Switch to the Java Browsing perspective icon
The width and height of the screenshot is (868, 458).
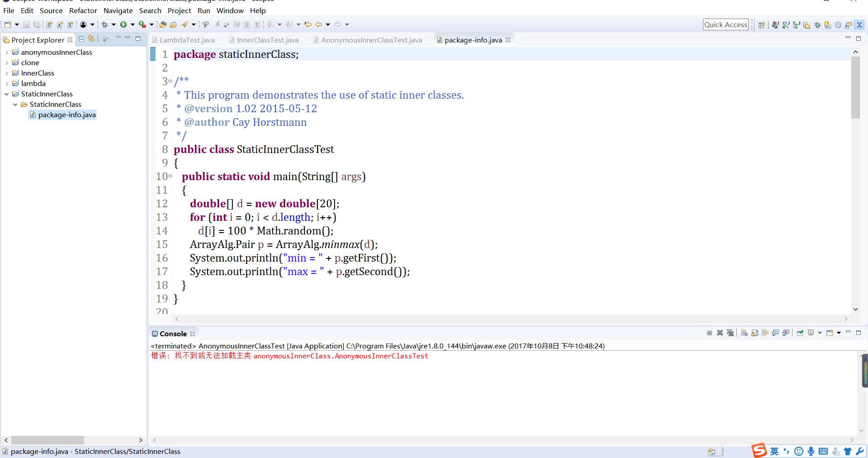[x=786, y=25]
